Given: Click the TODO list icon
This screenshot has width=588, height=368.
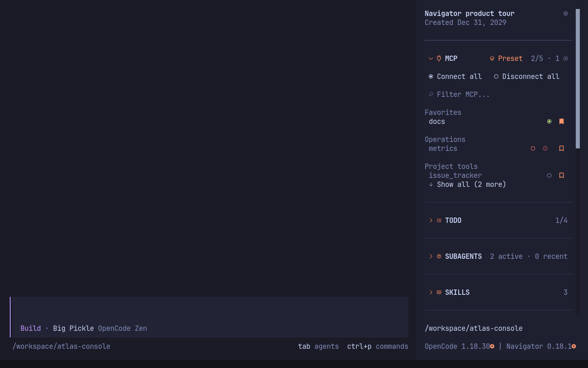Looking at the screenshot, I should (x=439, y=220).
